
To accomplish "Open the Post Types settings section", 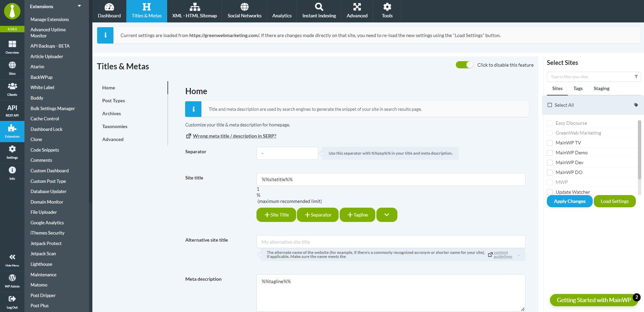I will (x=113, y=101).
